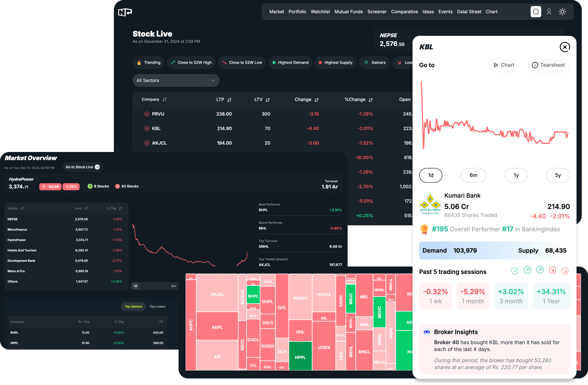Click the green BHPL heatmap tile
The height and width of the screenshot is (385, 588).
click(253, 295)
